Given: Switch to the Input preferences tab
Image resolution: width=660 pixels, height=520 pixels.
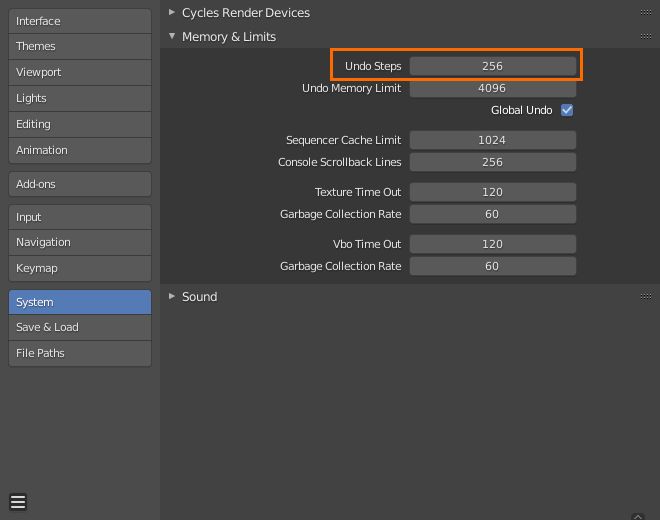Looking at the screenshot, I should pyautogui.click(x=80, y=217).
